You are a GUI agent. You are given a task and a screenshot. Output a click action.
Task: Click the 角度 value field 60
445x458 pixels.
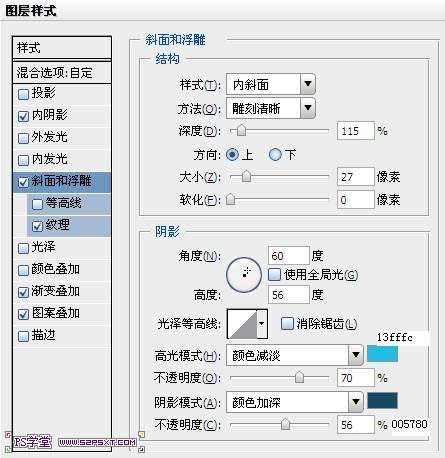pyautogui.click(x=289, y=256)
